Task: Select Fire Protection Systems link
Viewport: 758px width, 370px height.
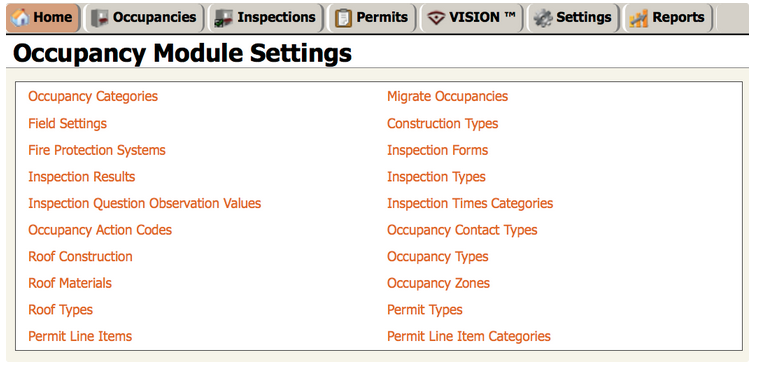Action: click(97, 150)
